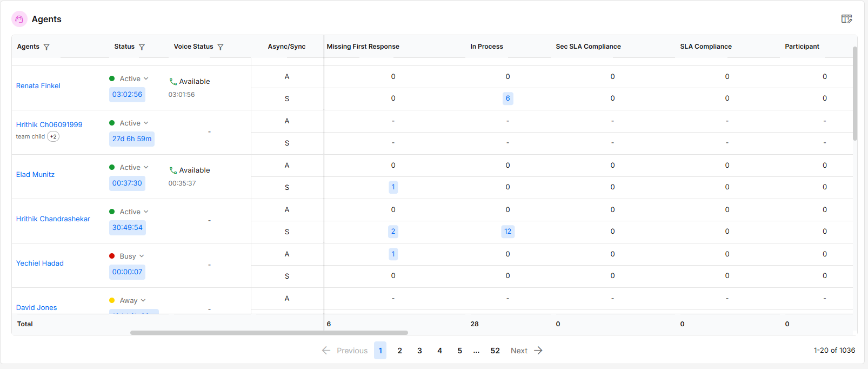This screenshot has width=868, height=369.
Task: Click Yechiel Hadad's timer 00:00:07
Action: (127, 272)
